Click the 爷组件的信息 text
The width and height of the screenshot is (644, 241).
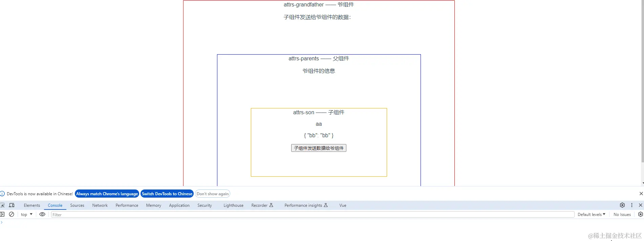point(319,71)
